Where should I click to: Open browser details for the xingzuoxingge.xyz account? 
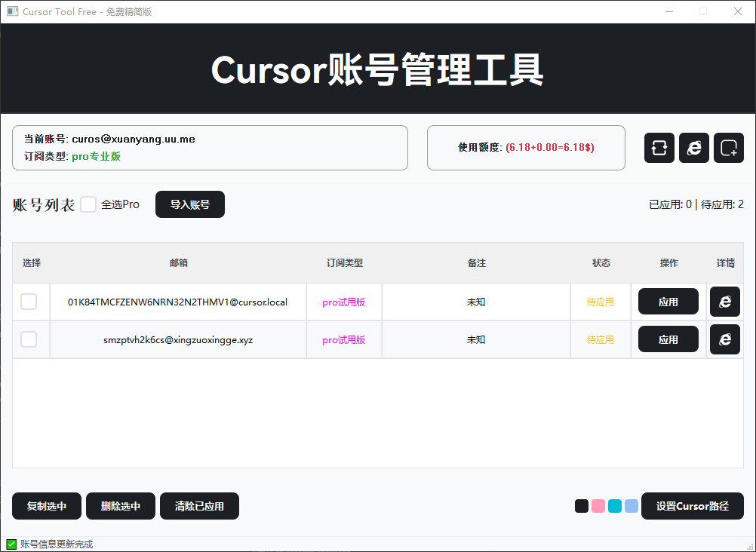(x=724, y=339)
